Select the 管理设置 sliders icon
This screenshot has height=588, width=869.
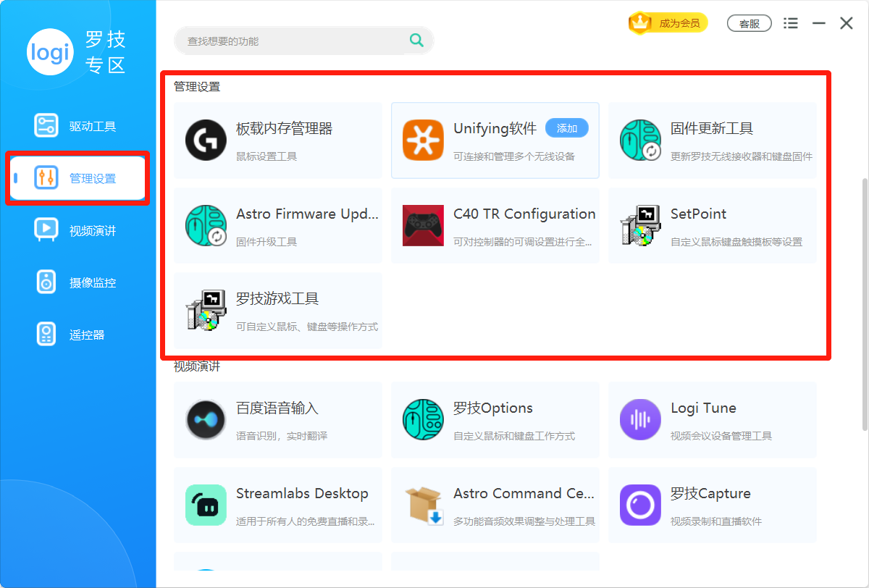46,177
